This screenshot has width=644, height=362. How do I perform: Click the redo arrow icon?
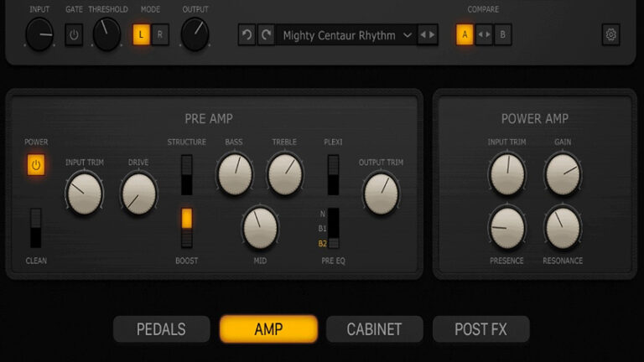(266, 35)
